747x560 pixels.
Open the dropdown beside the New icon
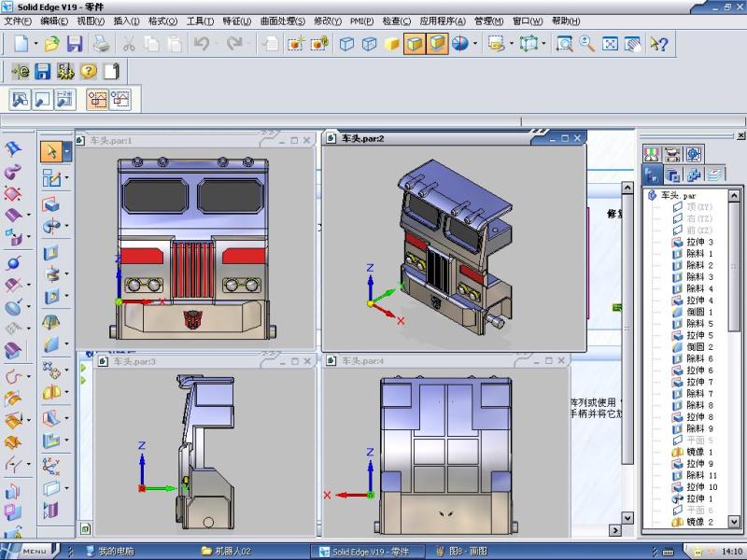[35, 44]
